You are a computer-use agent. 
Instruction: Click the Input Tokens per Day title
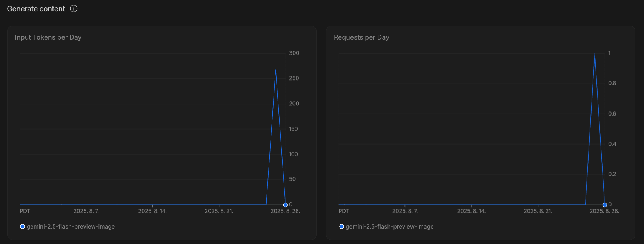(x=48, y=37)
